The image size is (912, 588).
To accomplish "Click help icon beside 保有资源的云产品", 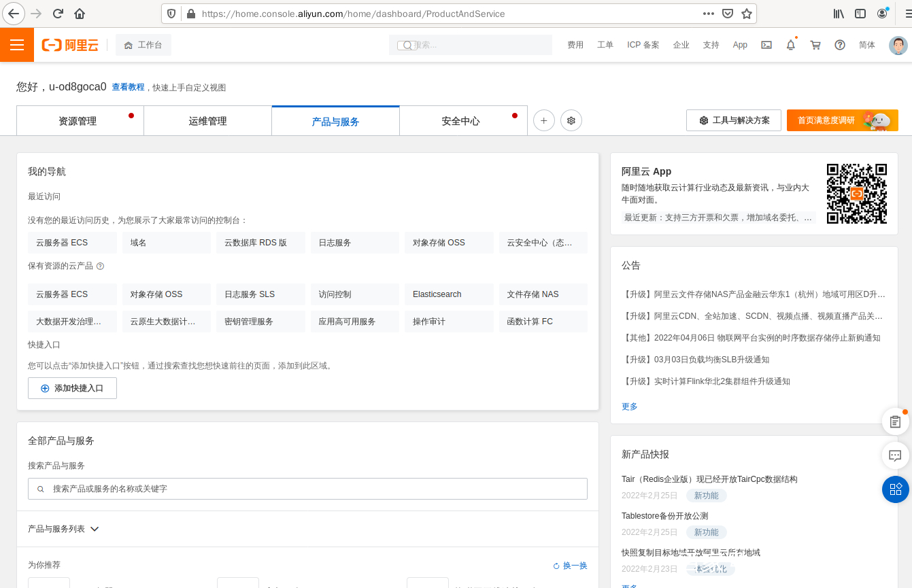I will tap(100, 266).
